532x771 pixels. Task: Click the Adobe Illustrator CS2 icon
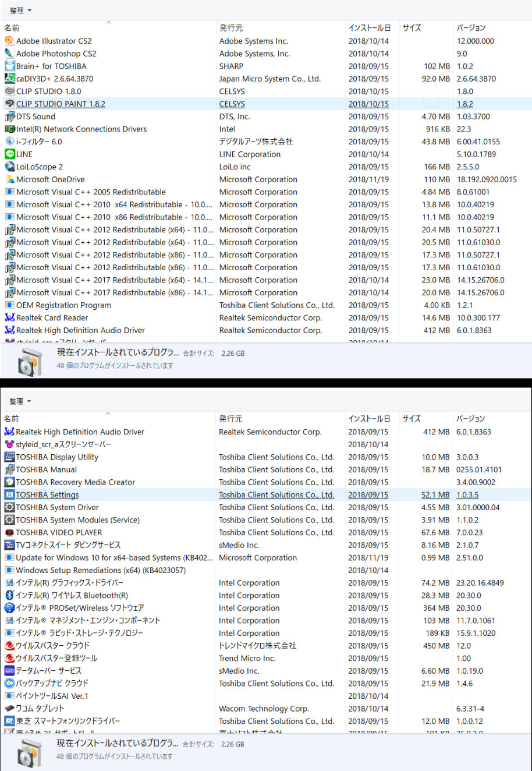[9, 41]
